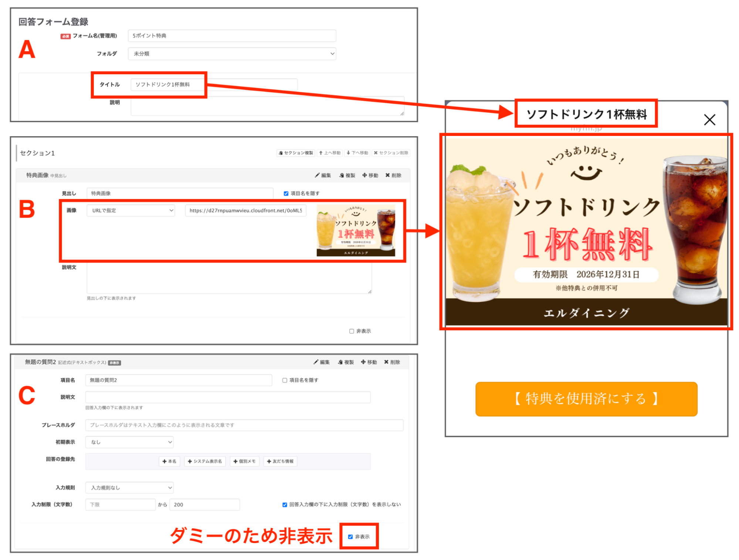Click the 下限 character limit field

pyautogui.click(x=120, y=505)
